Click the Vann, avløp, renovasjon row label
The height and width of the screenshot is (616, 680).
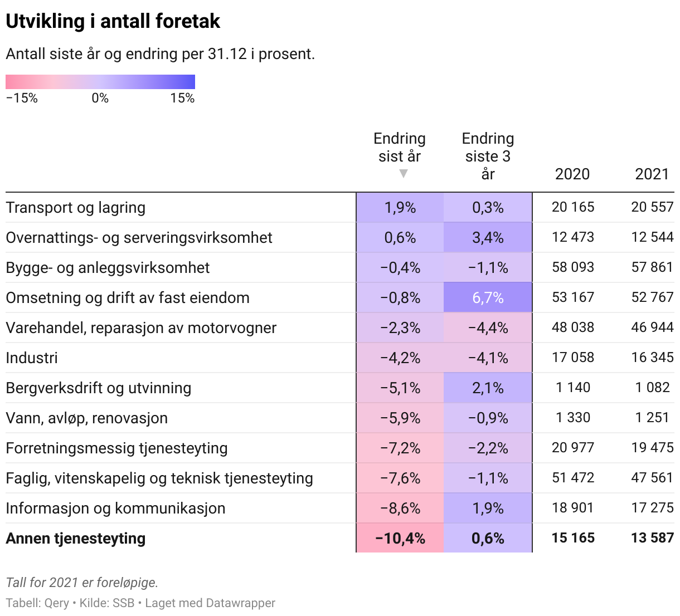click(x=87, y=418)
